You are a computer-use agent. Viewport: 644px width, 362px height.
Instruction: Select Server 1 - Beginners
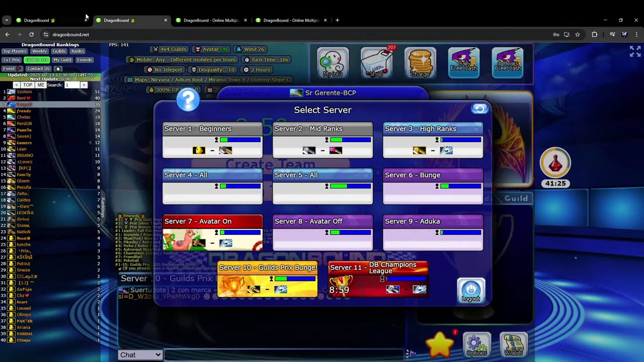pyautogui.click(x=212, y=140)
